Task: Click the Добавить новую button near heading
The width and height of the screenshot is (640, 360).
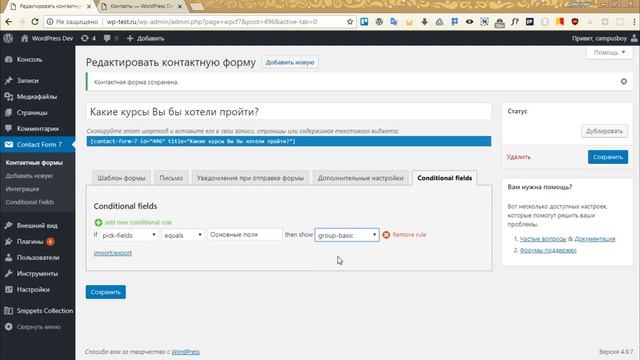Action: pyautogui.click(x=290, y=62)
